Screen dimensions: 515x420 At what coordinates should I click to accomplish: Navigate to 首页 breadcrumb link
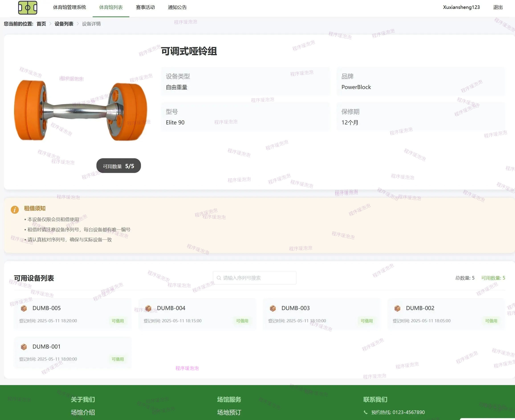pos(41,24)
